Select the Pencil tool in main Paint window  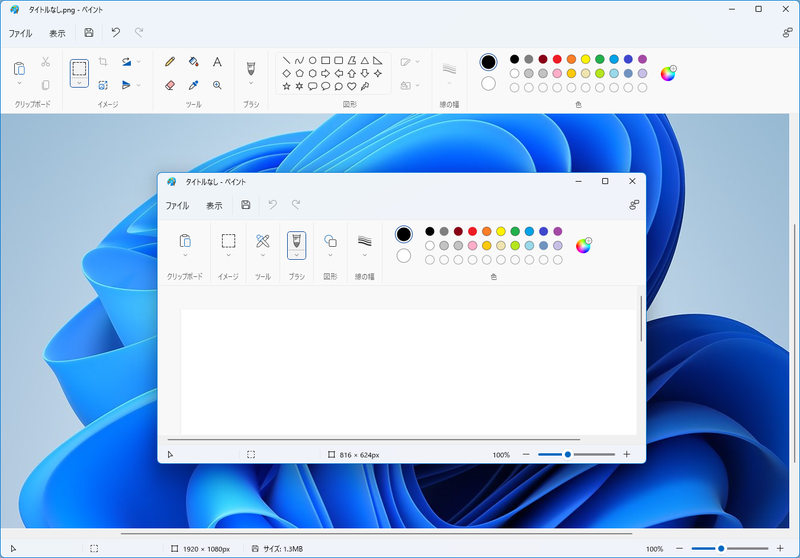point(170,62)
